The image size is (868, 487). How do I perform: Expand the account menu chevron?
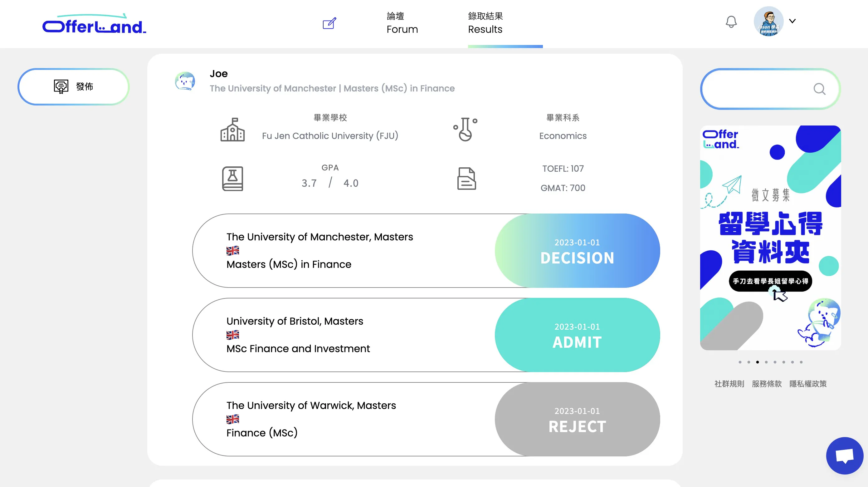pyautogui.click(x=792, y=21)
